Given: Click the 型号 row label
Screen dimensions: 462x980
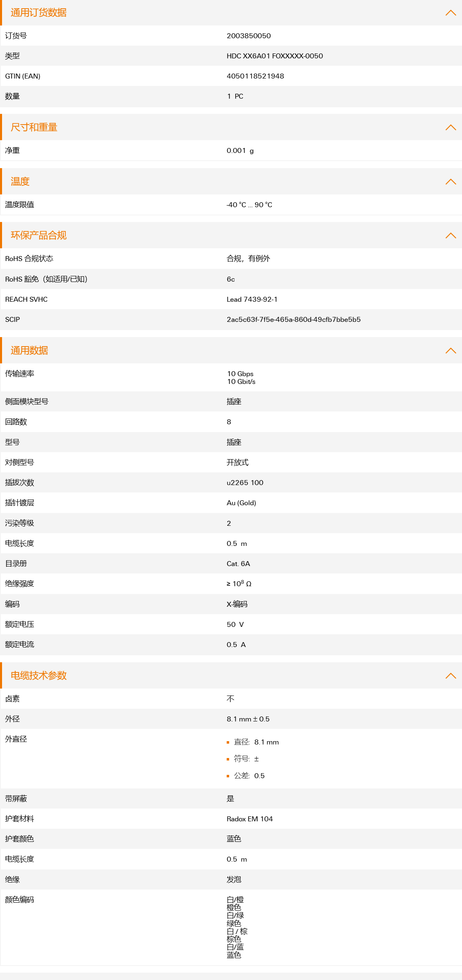Looking at the screenshot, I should pyautogui.click(x=12, y=442).
